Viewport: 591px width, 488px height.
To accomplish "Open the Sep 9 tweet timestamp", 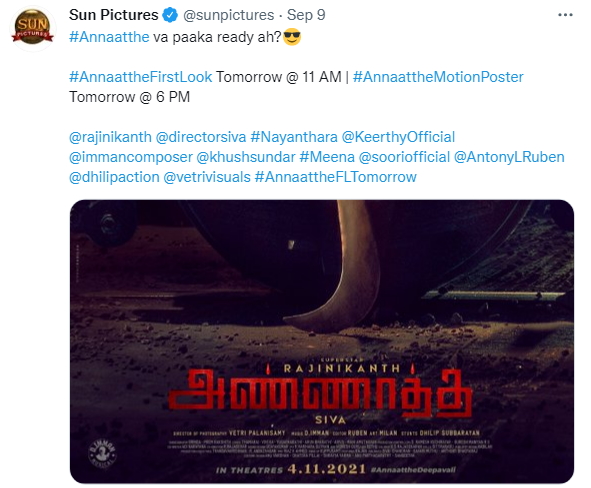I will pyautogui.click(x=306, y=15).
